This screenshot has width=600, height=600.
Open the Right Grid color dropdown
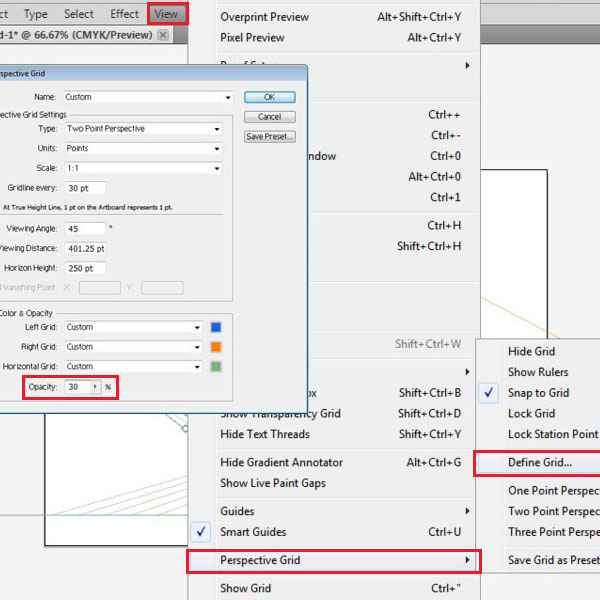(x=133, y=347)
